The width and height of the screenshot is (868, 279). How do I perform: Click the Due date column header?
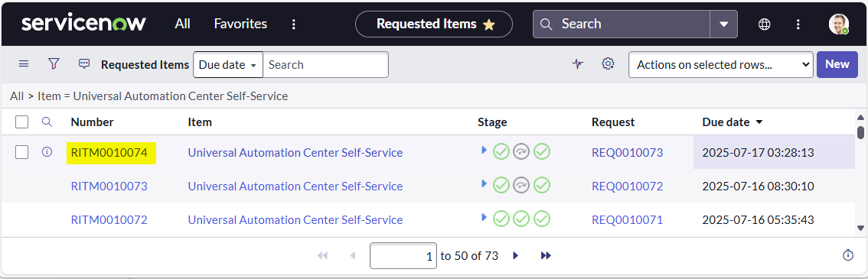point(726,122)
